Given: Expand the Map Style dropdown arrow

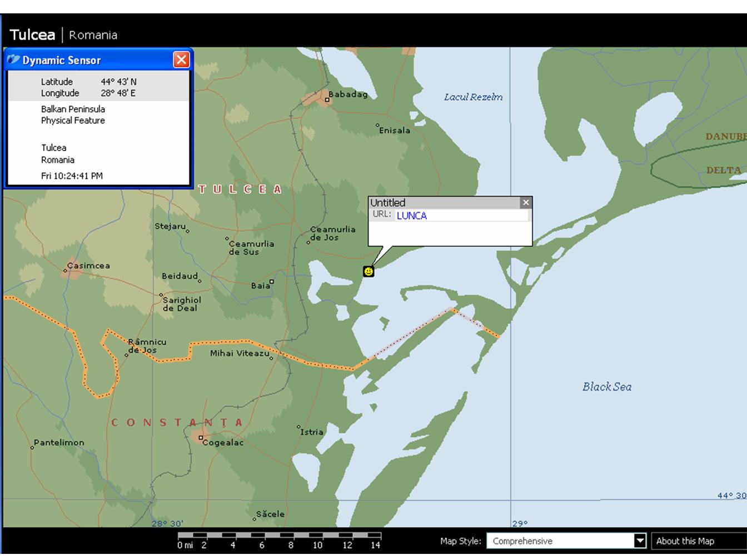Looking at the screenshot, I should coord(640,541).
